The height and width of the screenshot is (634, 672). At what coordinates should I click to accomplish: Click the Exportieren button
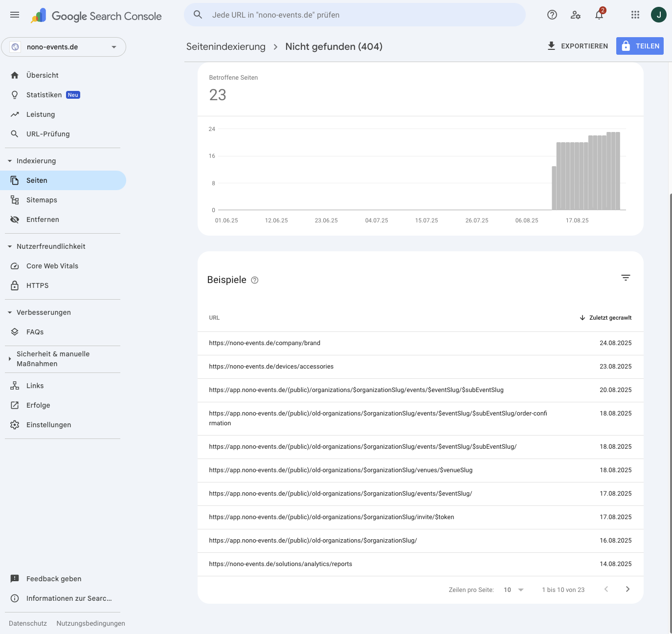pyautogui.click(x=578, y=46)
